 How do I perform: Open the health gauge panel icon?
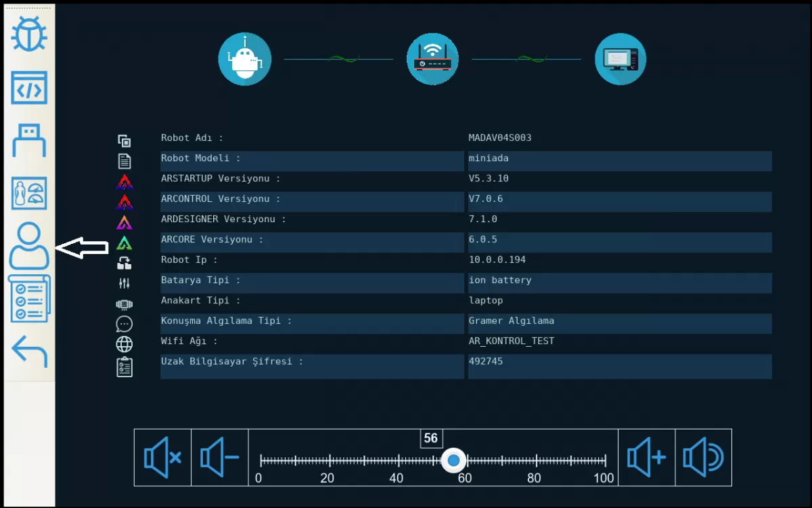tap(29, 194)
